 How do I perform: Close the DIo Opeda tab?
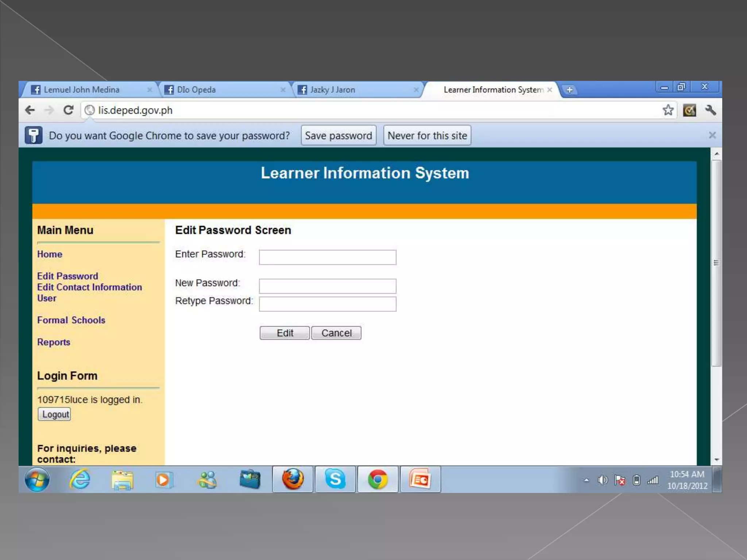(x=283, y=90)
